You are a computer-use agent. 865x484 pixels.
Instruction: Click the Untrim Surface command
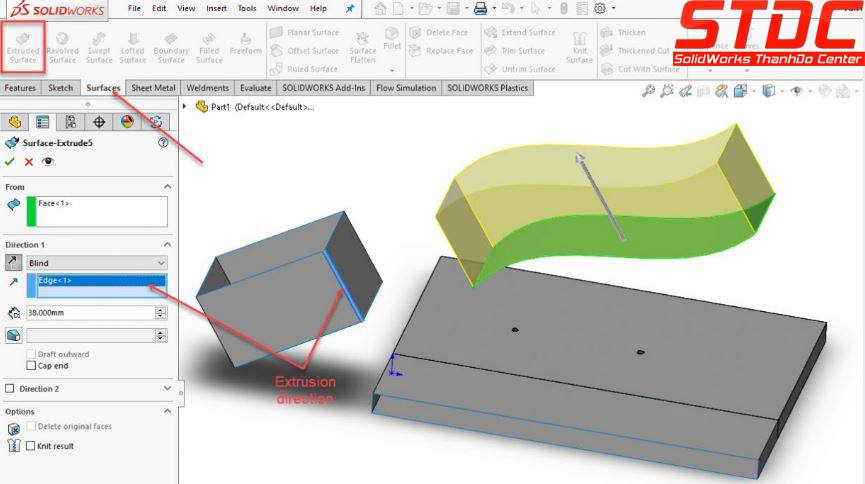tap(520, 69)
